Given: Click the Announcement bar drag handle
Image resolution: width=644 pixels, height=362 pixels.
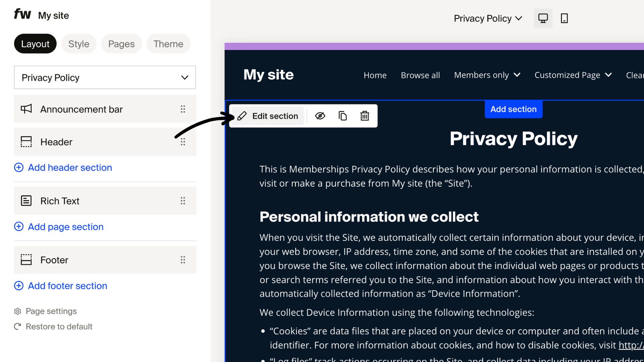Looking at the screenshot, I should click(183, 109).
